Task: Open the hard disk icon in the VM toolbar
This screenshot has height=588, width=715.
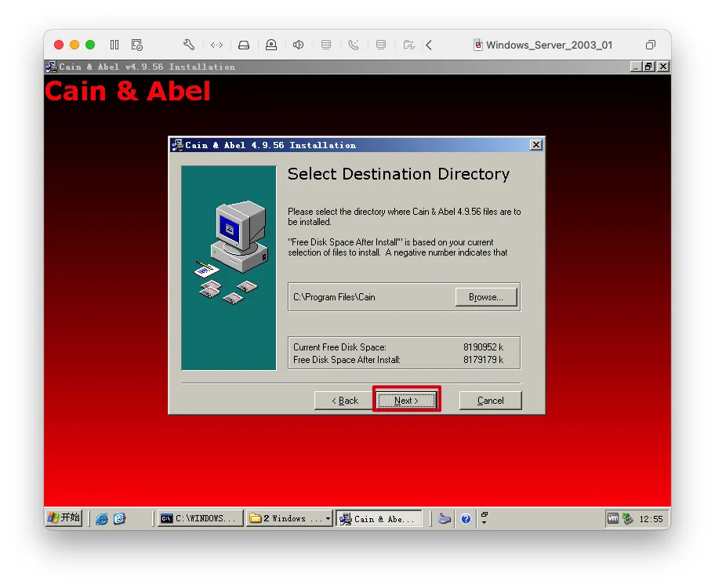Action: (x=244, y=45)
